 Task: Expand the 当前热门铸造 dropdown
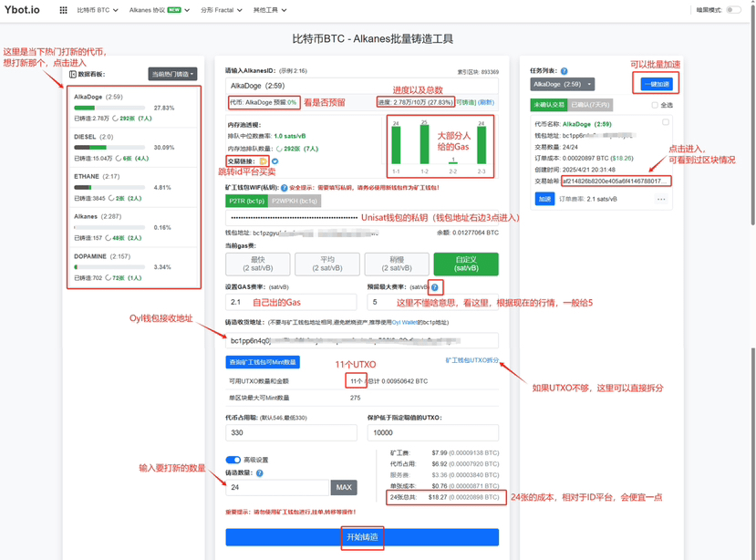(x=172, y=74)
